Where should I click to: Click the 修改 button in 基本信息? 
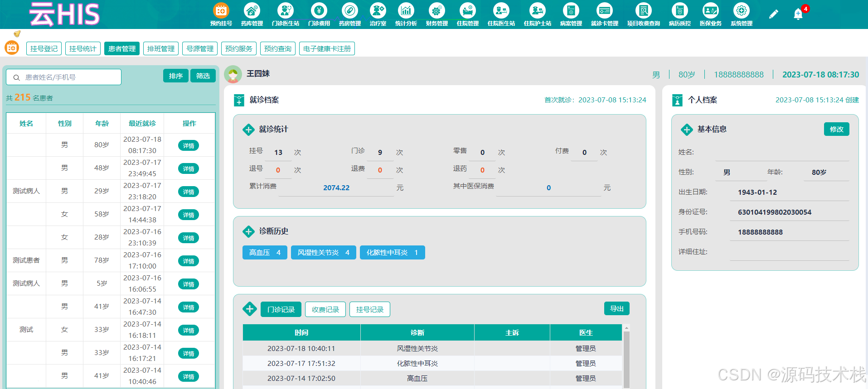point(837,129)
